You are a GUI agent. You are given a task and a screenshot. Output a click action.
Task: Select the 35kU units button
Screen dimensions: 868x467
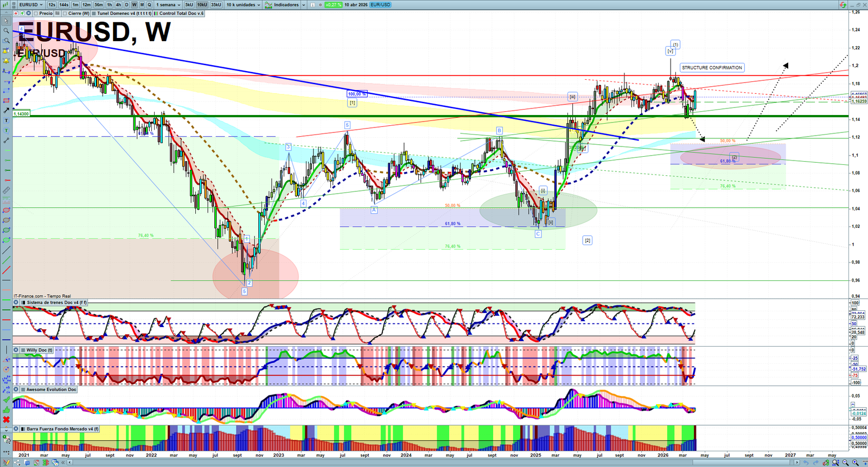(216, 4)
